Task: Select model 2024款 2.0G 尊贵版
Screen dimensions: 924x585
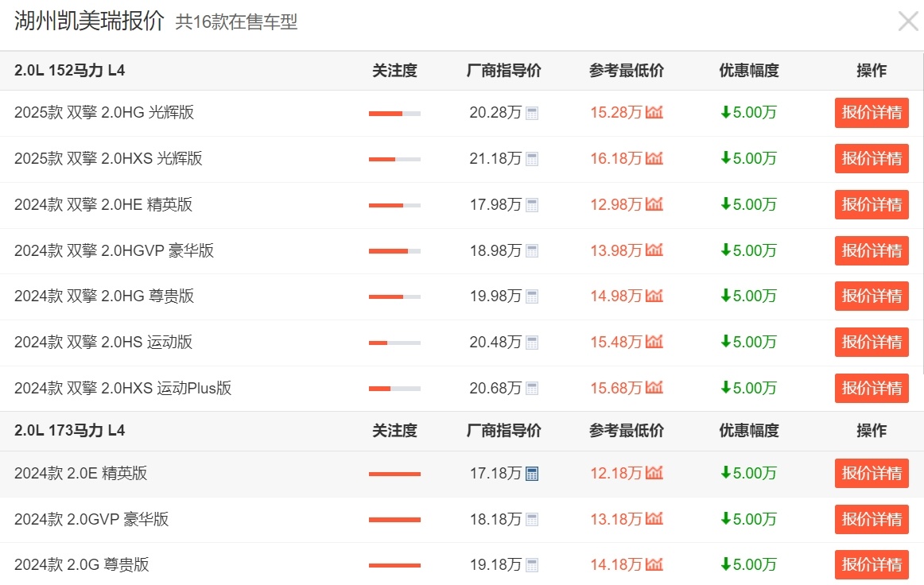Action: [x=82, y=564]
